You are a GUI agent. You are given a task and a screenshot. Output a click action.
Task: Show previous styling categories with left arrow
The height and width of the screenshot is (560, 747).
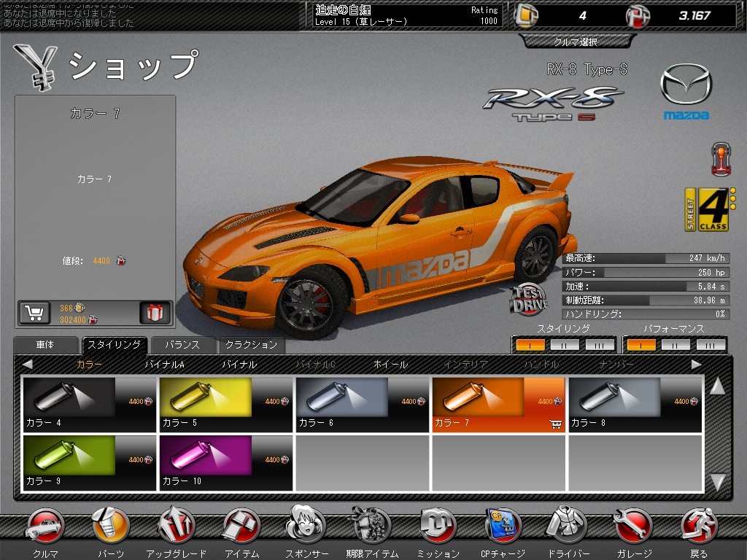coord(27,365)
